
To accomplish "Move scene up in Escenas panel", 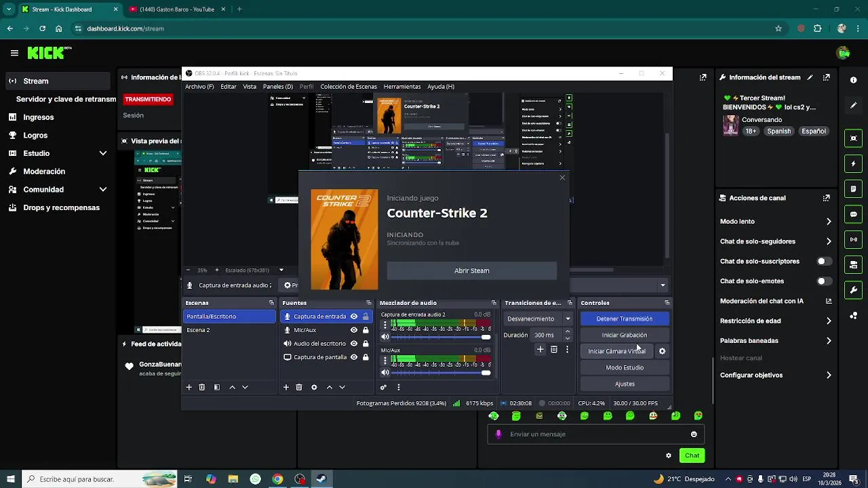I will click(232, 387).
